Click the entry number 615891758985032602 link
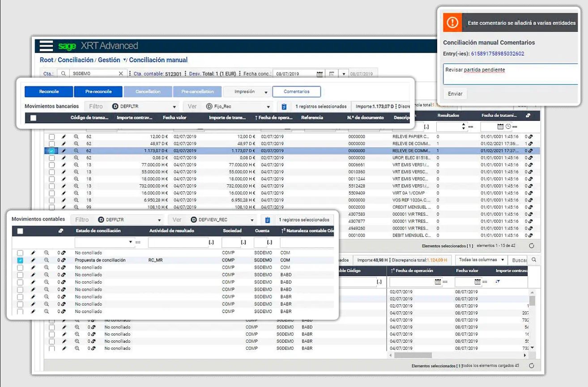This screenshot has width=588, height=387. tap(498, 54)
